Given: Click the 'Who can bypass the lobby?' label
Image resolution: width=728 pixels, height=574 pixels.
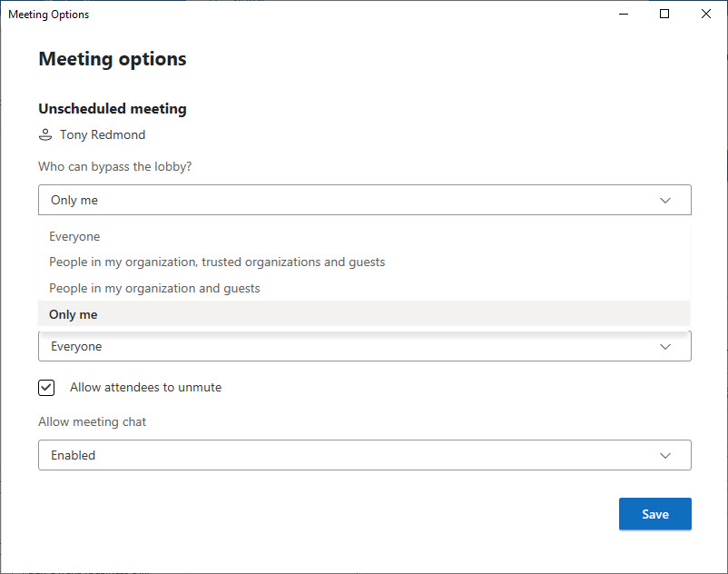Looking at the screenshot, I should [115, 167].
